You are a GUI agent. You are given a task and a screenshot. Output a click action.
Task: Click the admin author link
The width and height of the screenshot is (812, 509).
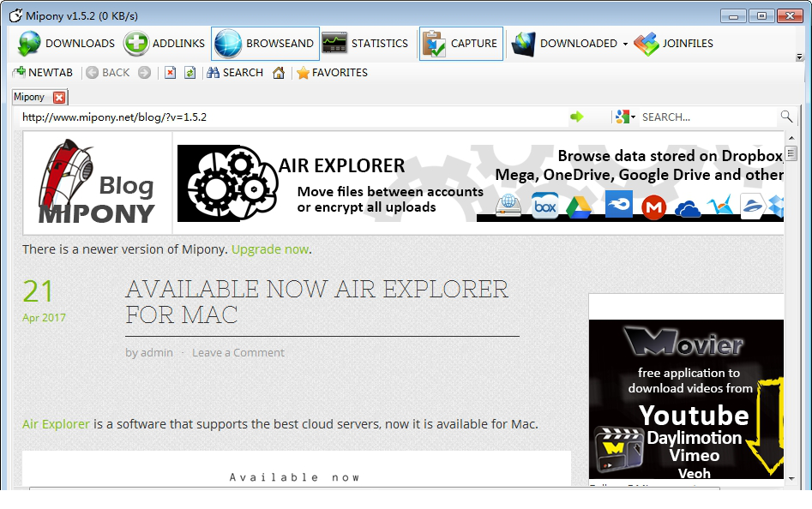click(x=156, y=353)
